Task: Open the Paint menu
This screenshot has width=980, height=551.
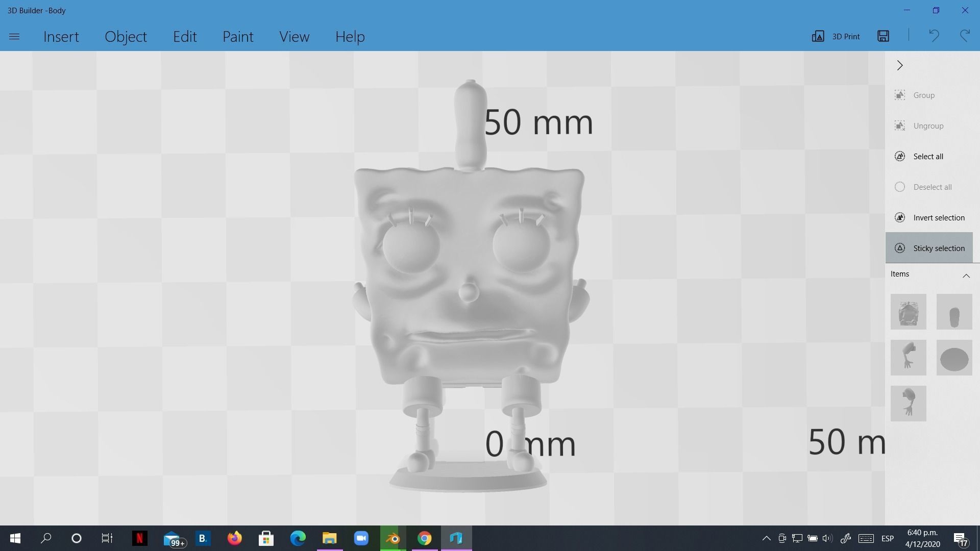Action: tap(238, 37)
